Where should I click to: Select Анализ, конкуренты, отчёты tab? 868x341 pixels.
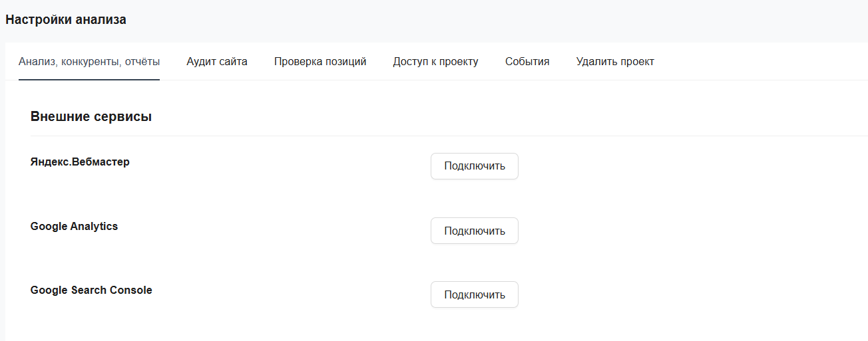point(89,62)
